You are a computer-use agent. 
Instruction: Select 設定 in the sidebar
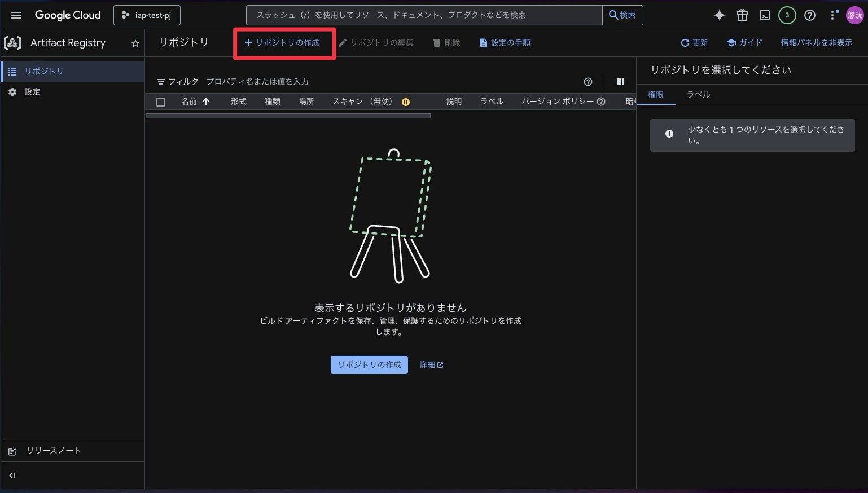coord(32,92)
